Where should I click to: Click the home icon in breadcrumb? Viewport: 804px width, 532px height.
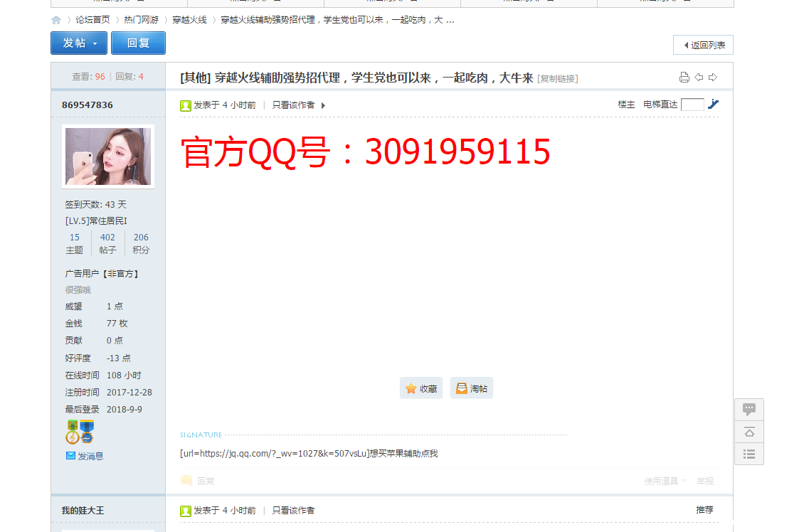click(x=56, y=20)
